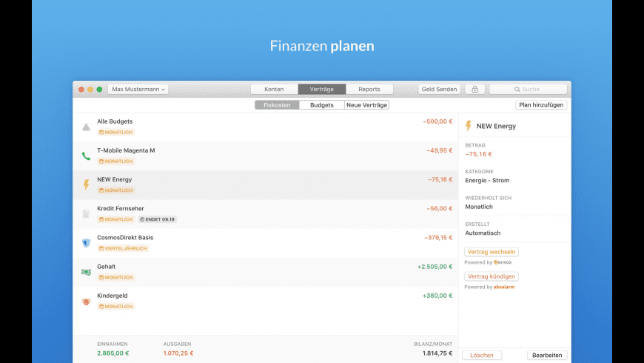Click the shield icon for CosmosDirekt Basis
This screenshot has height=363, width=644.
(86, 243)
